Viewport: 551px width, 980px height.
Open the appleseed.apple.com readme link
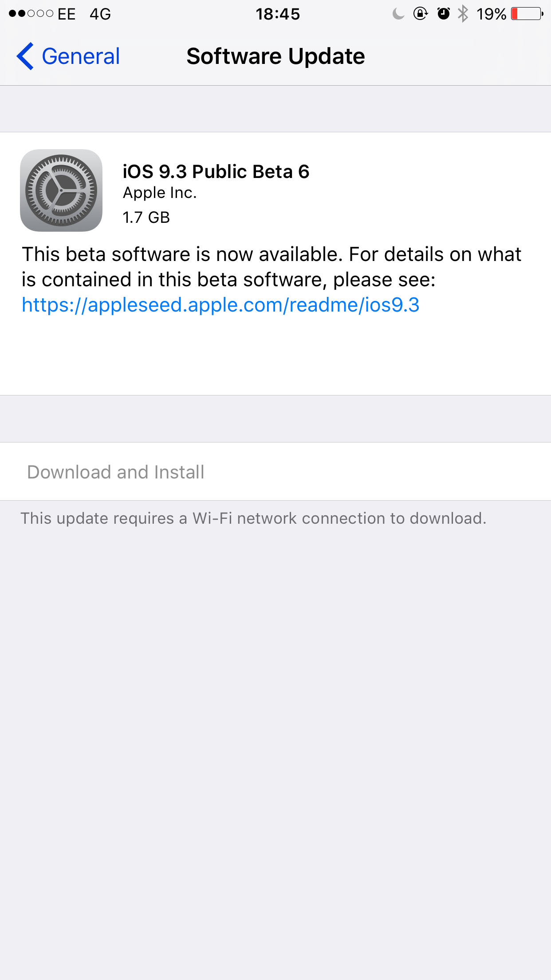(x=220, y=305)
